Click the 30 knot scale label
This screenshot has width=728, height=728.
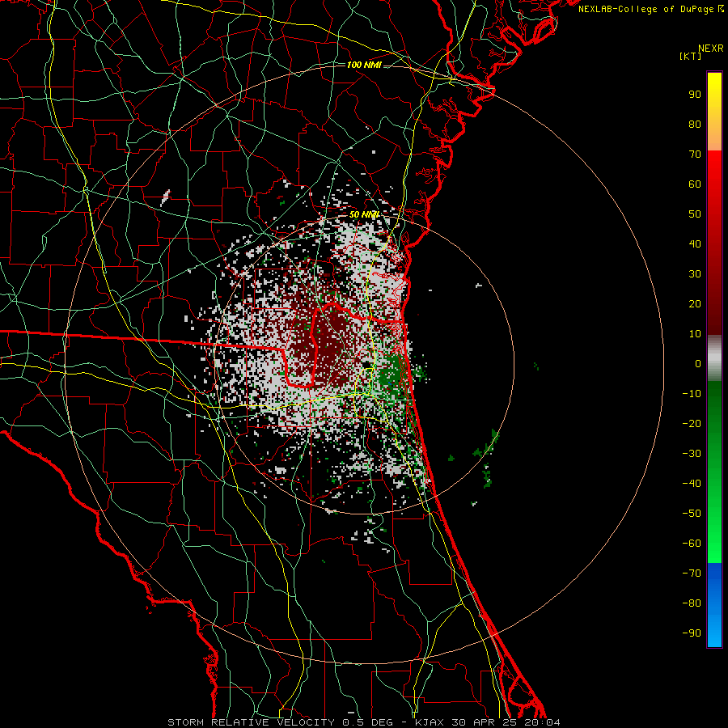click(x=695, y=274)
